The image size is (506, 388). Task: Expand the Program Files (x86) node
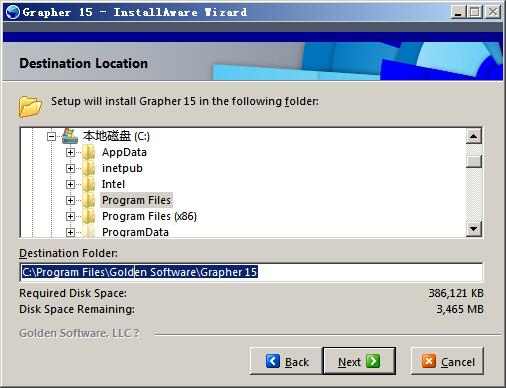point(70,216)
